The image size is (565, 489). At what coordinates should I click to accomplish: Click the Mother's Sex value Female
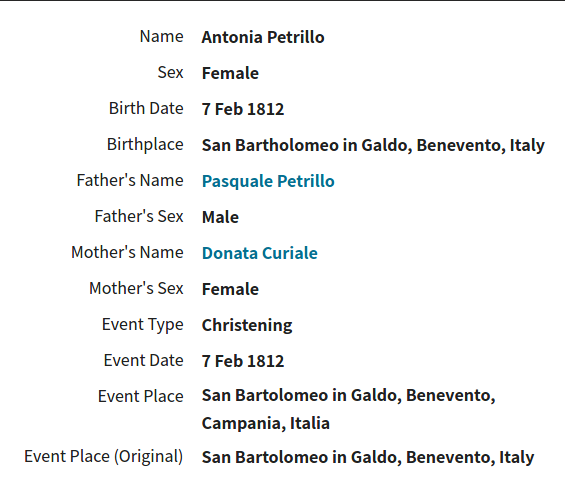click(x=230, y=289)
